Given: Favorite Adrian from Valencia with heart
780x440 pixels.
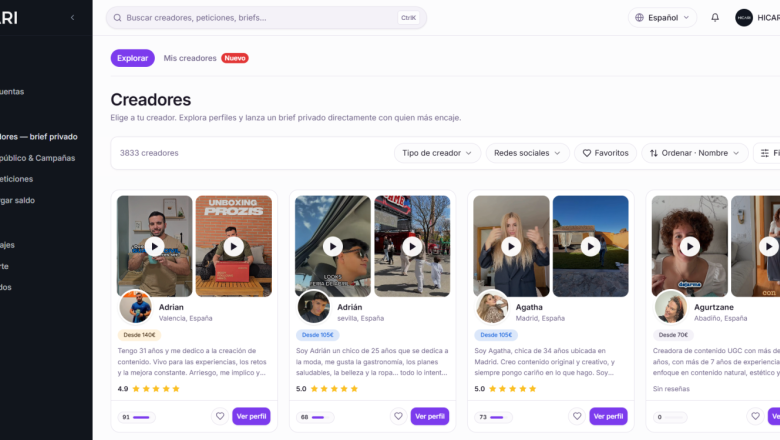Looking at the screenshot, I should (220, 416).
